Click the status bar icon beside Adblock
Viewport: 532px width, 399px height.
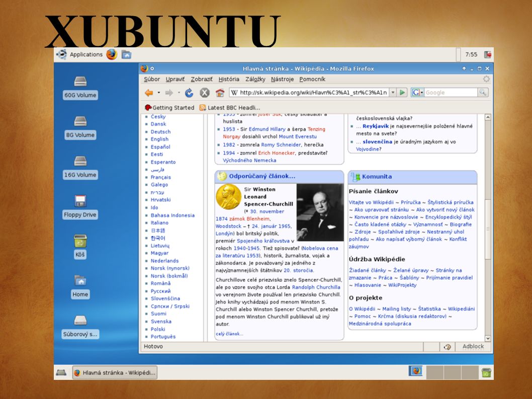pyautogui.click(x=447, y=347)
